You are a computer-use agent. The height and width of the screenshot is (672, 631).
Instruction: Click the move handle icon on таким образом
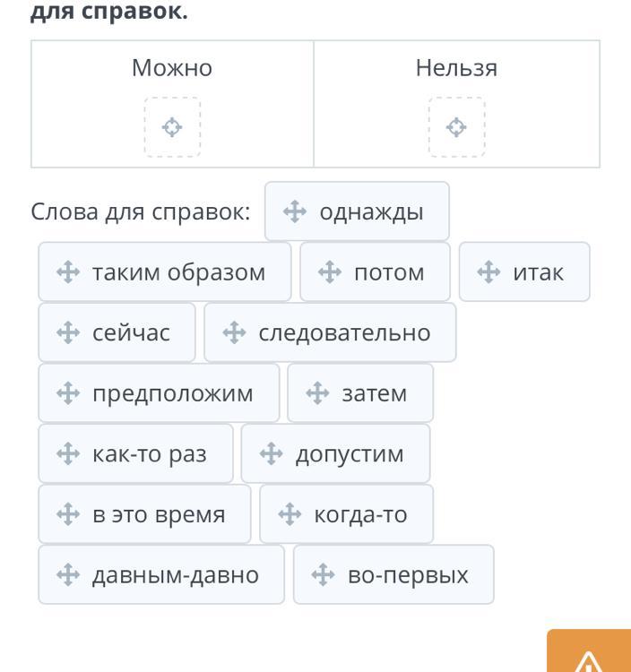pos(68,271)
